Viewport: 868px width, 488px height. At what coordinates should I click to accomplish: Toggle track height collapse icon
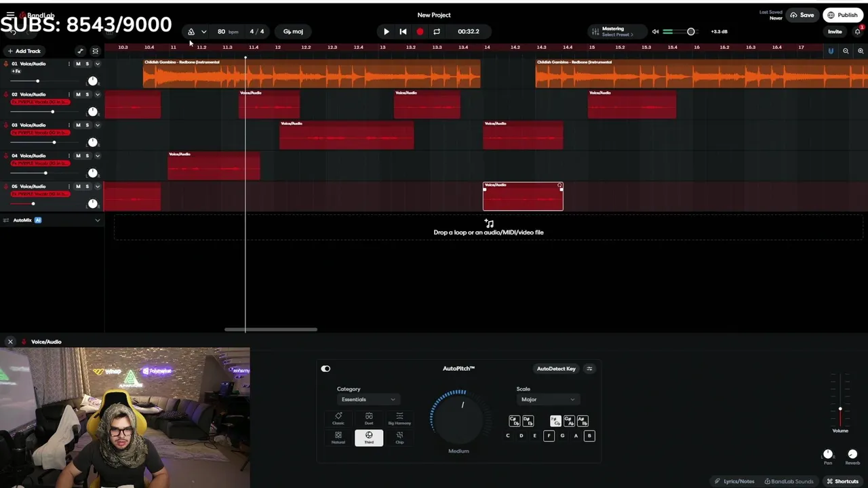(95, 51)
